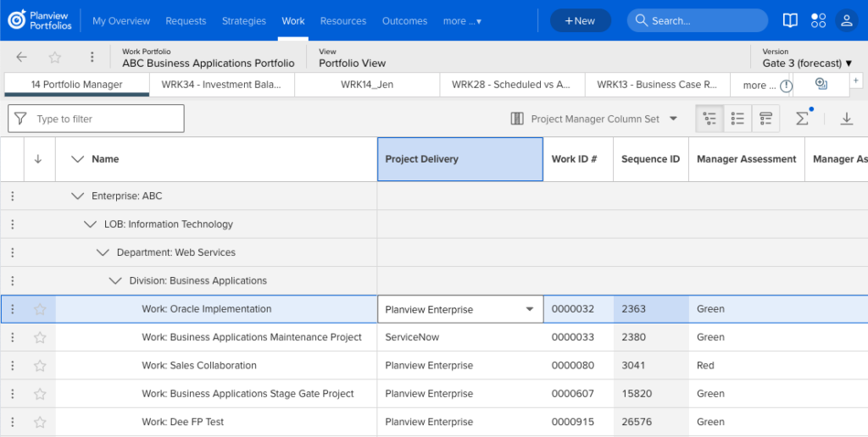Favorite this portfolio with header star
The image size is (868, 437).
[55, 57]
